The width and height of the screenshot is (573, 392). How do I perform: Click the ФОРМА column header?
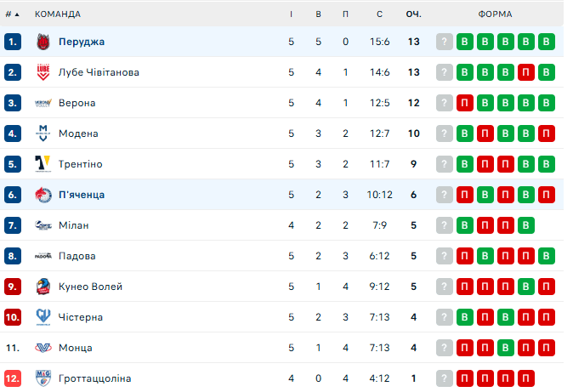point(495,14)
